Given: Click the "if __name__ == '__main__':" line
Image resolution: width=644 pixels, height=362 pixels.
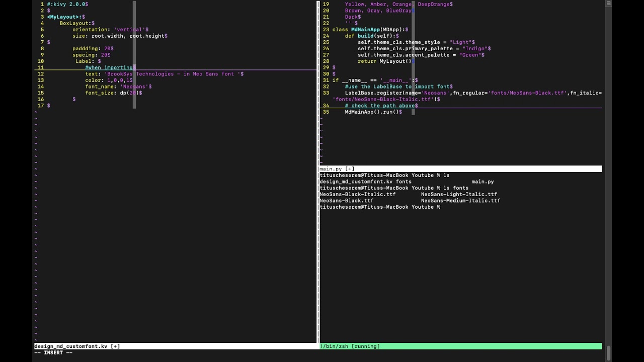Looking at the screenshot, I should (375, 80).
